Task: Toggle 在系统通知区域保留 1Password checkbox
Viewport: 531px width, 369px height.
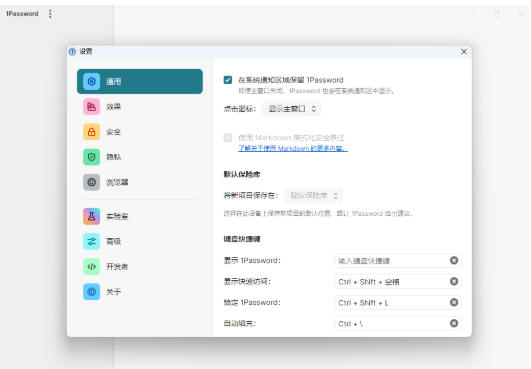Action: tap(228, 80)
